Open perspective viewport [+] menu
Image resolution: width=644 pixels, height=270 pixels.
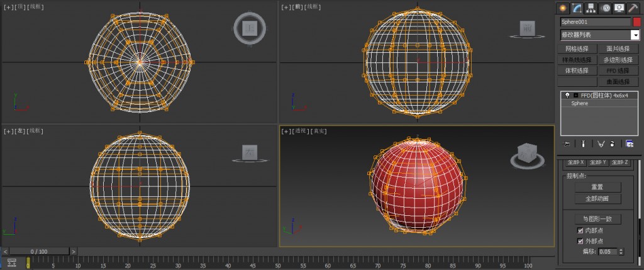pyautogui.click(x=286, y=131)
